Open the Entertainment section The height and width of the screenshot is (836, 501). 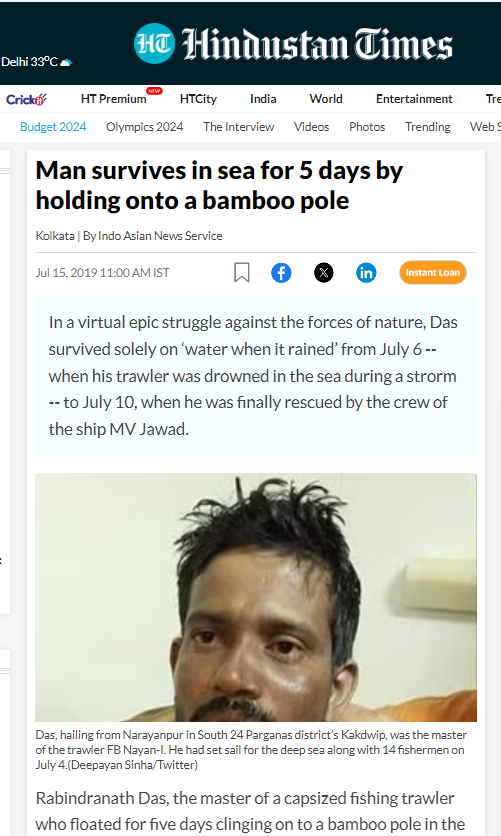[414, 99]
